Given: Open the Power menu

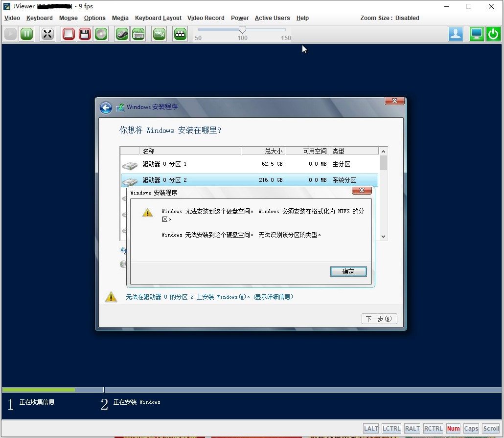Looking at the screenshot, I should 240,18.
